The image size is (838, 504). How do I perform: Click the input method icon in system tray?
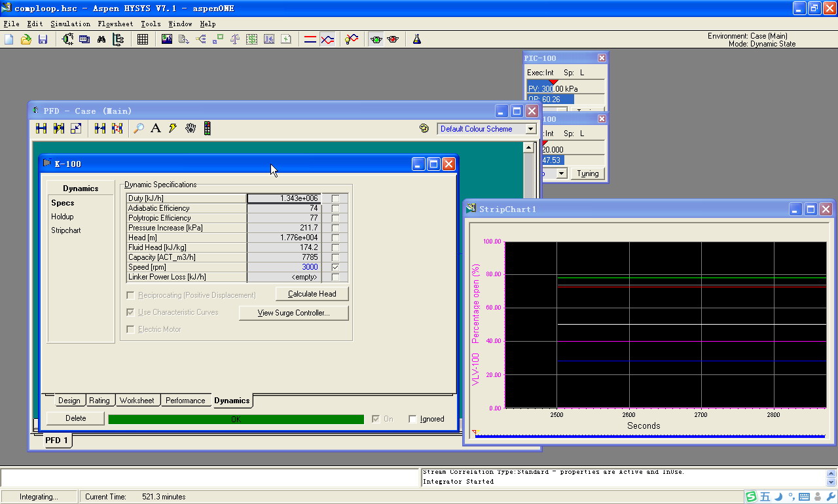(752, 497)
